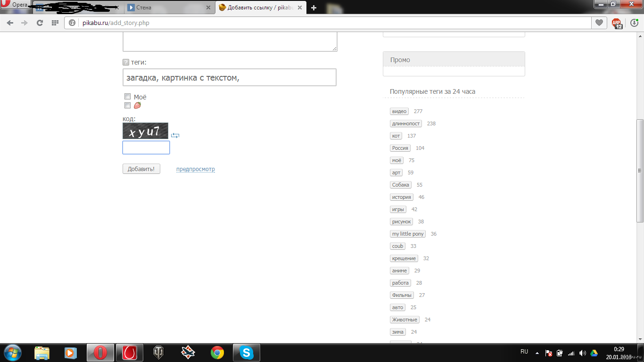Open Skype from the taskbar
This screenshot has width=644, height=362.
pos(246,353)
